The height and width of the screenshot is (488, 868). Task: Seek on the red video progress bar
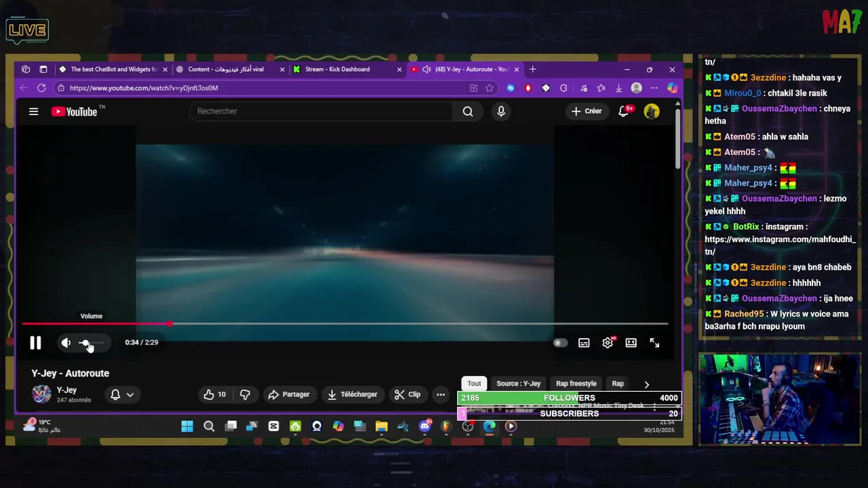tap(344, 324)
